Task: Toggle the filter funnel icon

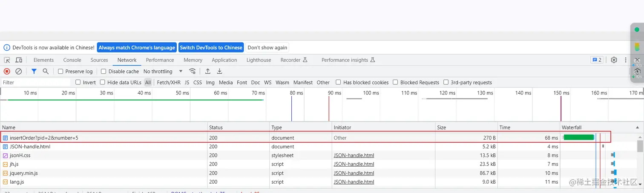Action: 34,72
